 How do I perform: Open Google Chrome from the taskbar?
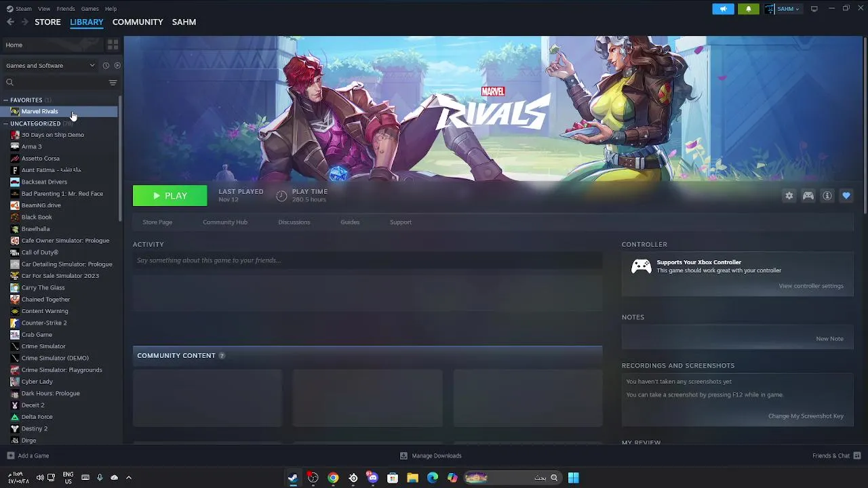click(333, 478)
